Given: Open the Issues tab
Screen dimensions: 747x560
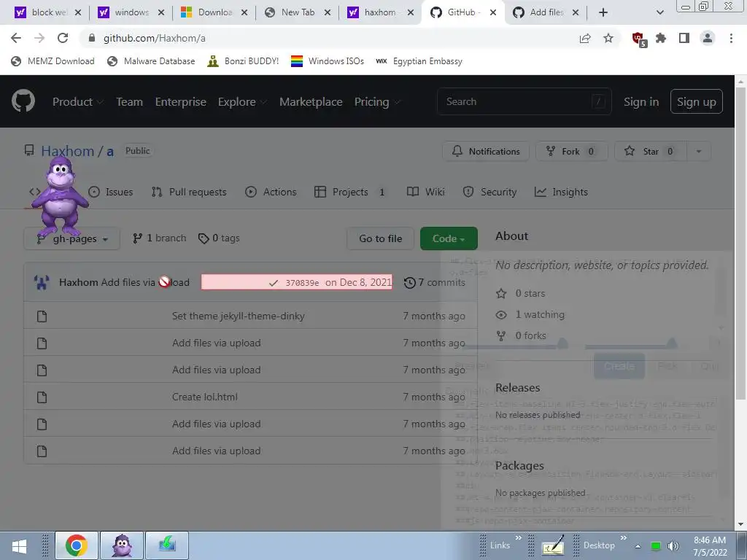Looking at the screenshot, I should click(111, 192).
